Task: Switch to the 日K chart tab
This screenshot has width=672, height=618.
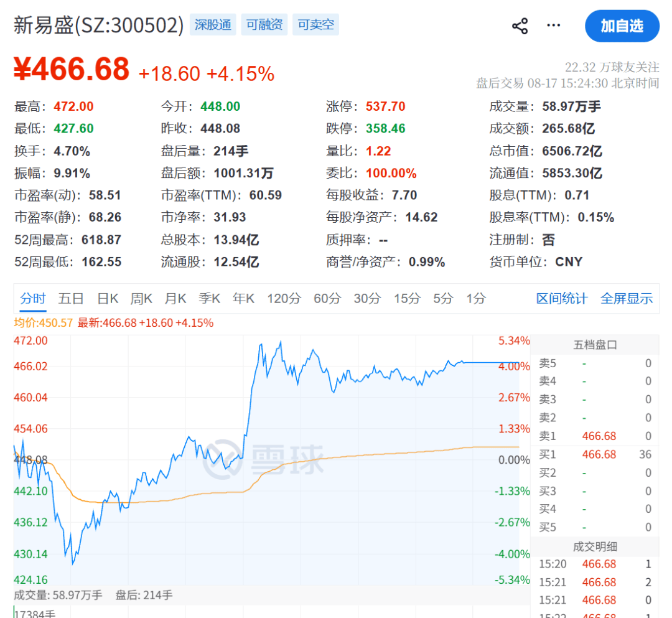Action: (108, 298)
